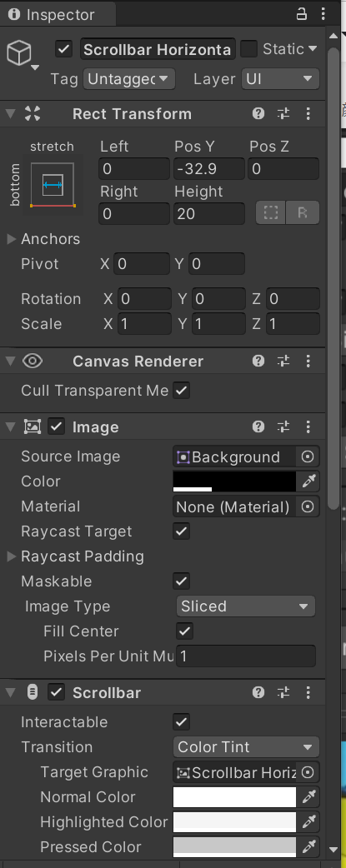Click the Pos Y input field
The height and width of the screenshot is (868, 346).
pyautogui.click(x=209, y=169)
